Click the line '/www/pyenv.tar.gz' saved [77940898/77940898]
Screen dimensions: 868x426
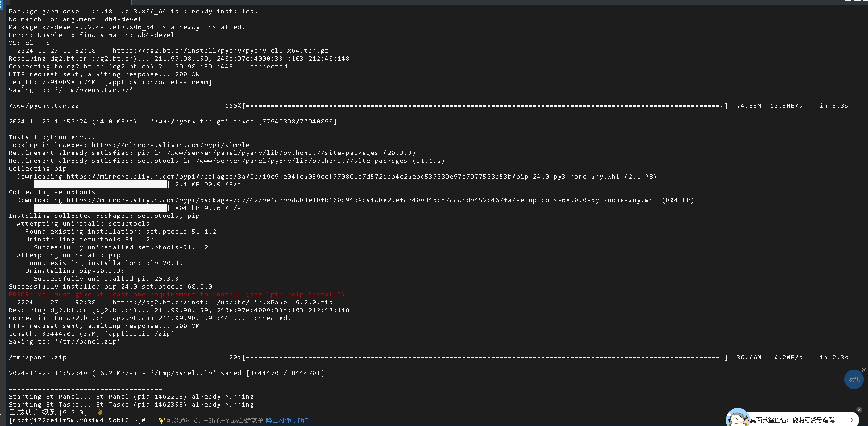tap(172, 121)
